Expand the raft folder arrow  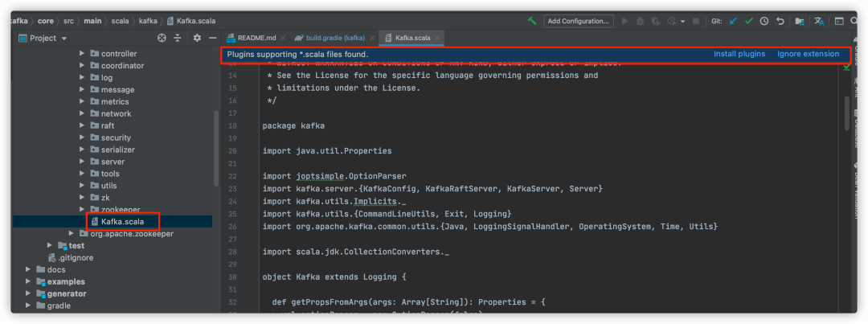(82, 125)
